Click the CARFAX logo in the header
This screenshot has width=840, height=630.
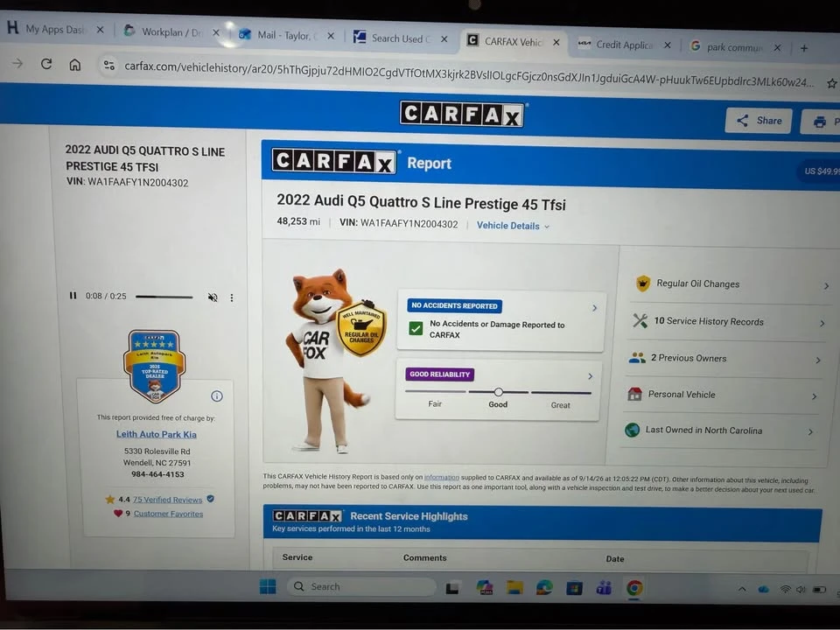pyautogui.click(x=462, y=114)
